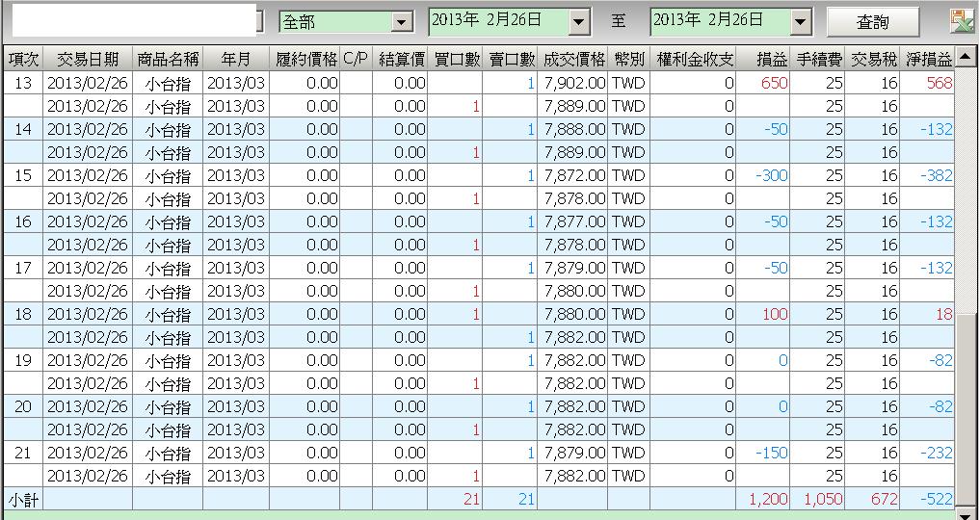980x520 pixels.
Task: Click net loss value -232
Action: [937, 453]
